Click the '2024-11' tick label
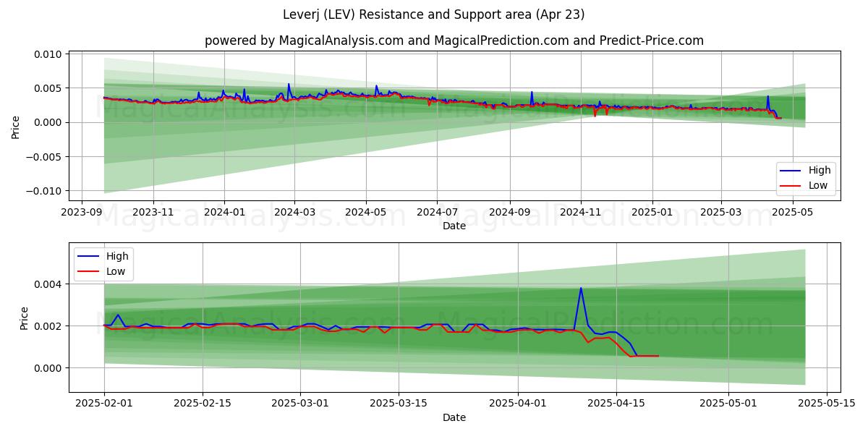Viewport: 868px width, 434px height. coord(581,211)
